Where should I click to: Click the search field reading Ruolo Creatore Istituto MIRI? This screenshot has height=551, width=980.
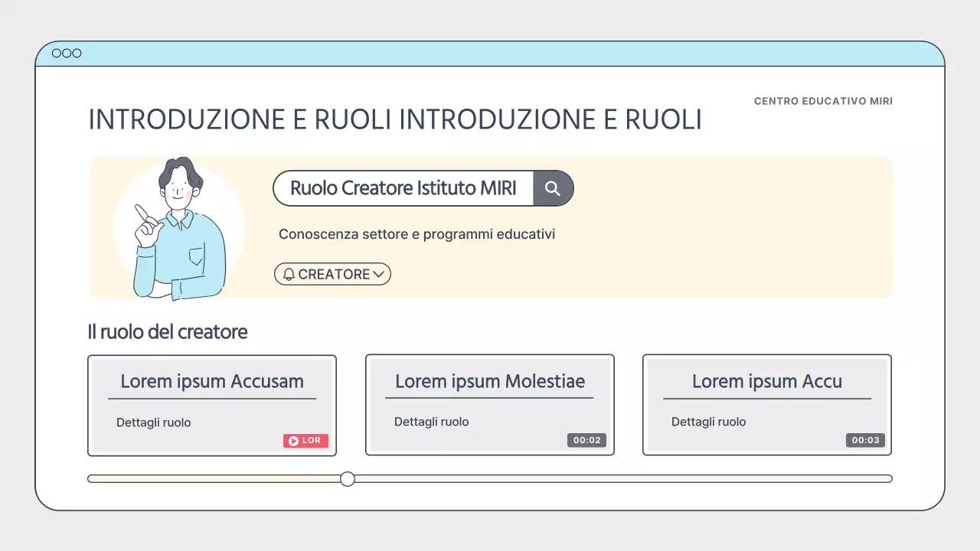click(x=402, y=188)
